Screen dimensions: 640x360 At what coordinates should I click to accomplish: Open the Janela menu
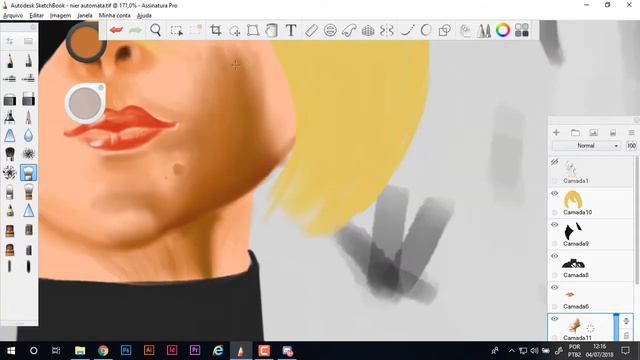(84, 16)
